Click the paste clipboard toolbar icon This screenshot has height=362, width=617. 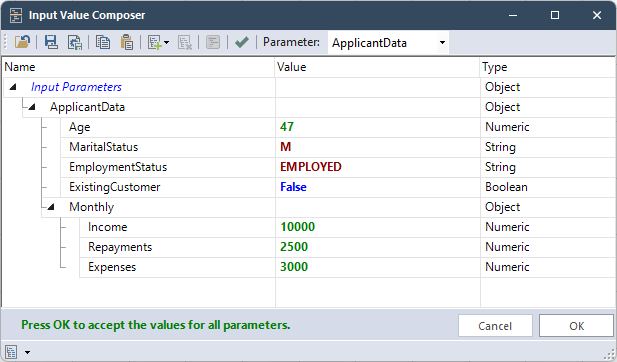(127, 42)
